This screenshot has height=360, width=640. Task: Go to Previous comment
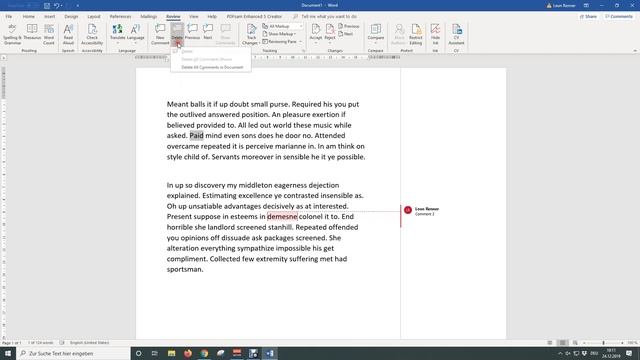[x=192, y=32]
